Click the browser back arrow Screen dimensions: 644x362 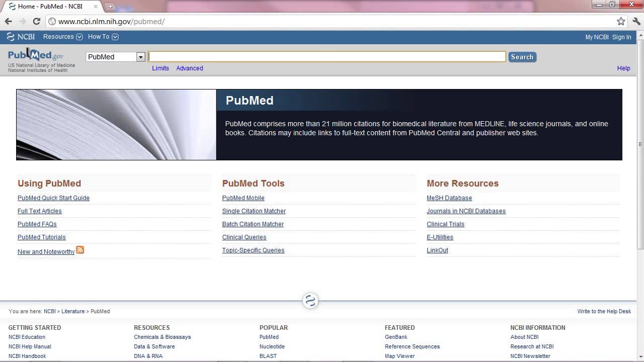pos(8,21)
